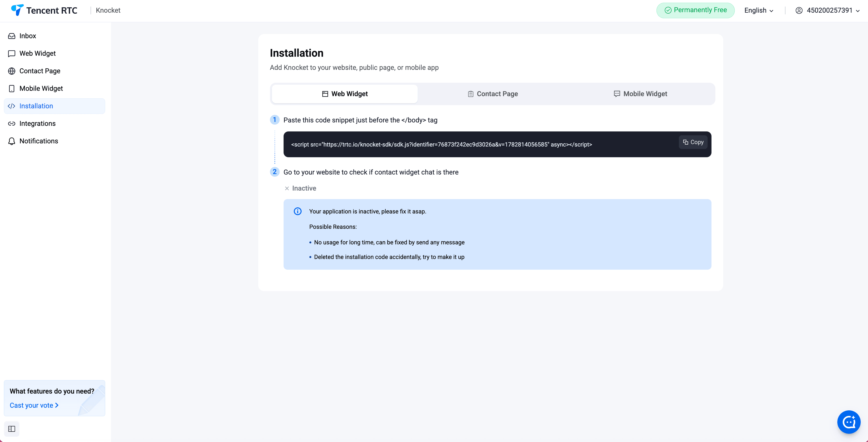The width and height of the screenshot is (868, 442).
Task: Click 'Deleted the installation code accidentally' bullet
Action: tap(389, 257)
